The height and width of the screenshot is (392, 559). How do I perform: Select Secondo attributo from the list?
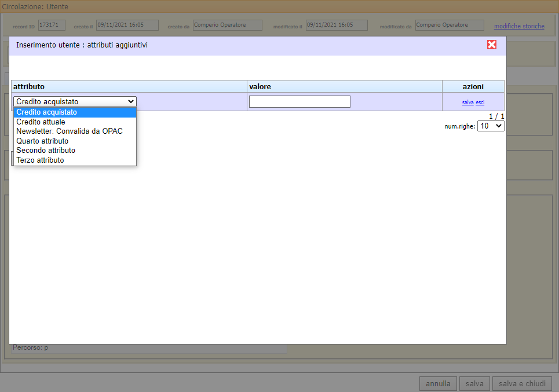point(45,150)
